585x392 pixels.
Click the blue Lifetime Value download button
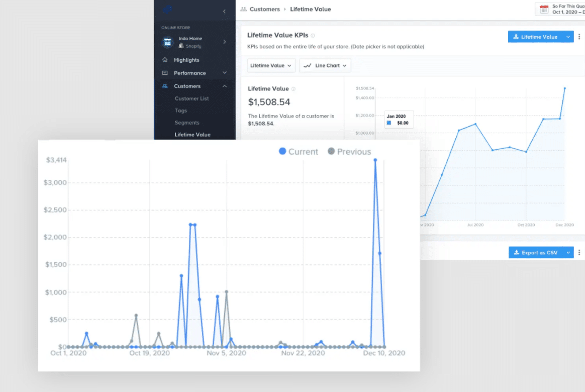coord(535,37)
